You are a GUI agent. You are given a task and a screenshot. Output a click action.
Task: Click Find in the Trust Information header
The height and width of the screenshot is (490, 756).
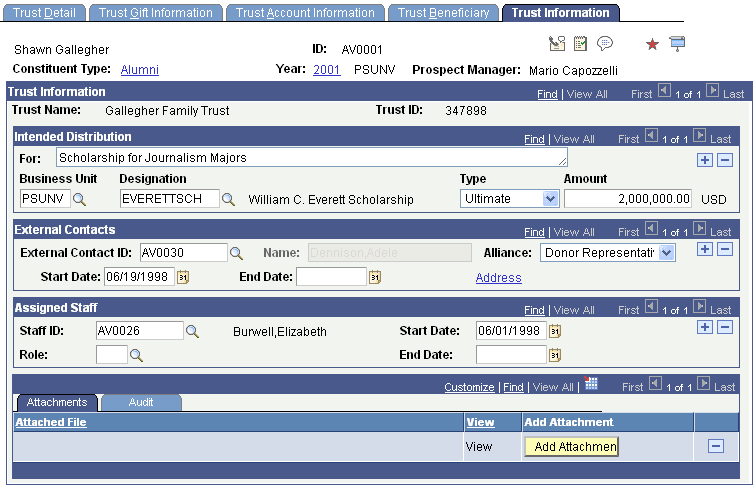[x=547, y=94]
